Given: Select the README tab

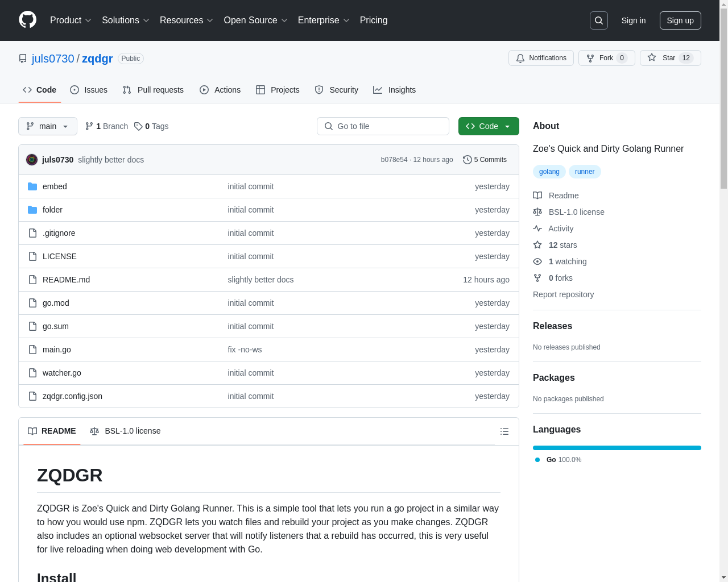Looking at the screenshot, I should pos(52,431).
